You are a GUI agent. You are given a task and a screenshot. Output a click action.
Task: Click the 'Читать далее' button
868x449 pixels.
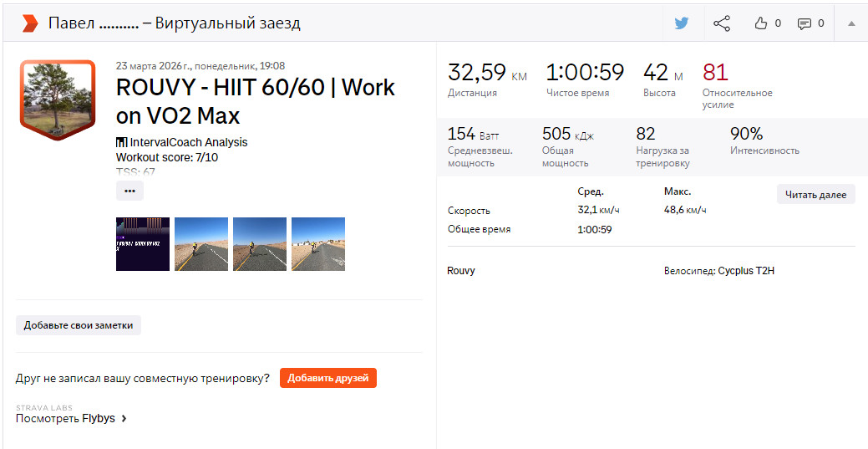pos(816,195)
